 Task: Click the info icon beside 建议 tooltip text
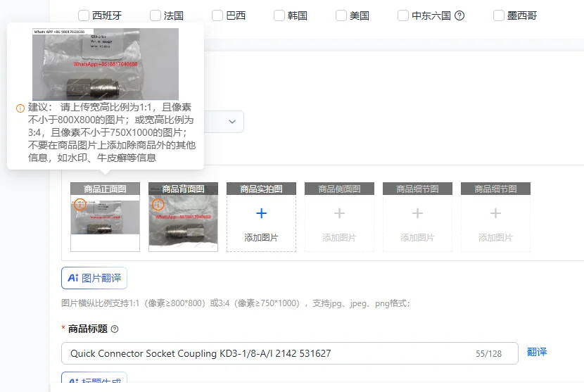tap(20, 108)
